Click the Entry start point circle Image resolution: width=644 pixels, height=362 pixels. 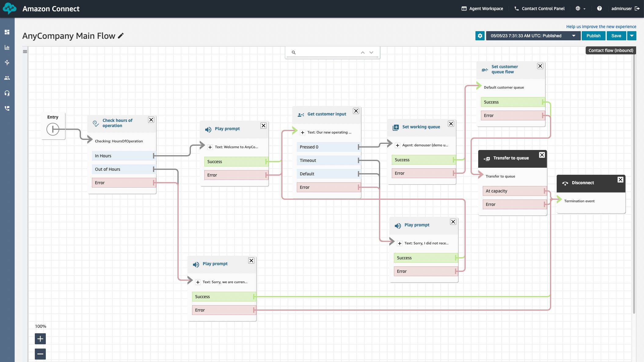[53, 129]
